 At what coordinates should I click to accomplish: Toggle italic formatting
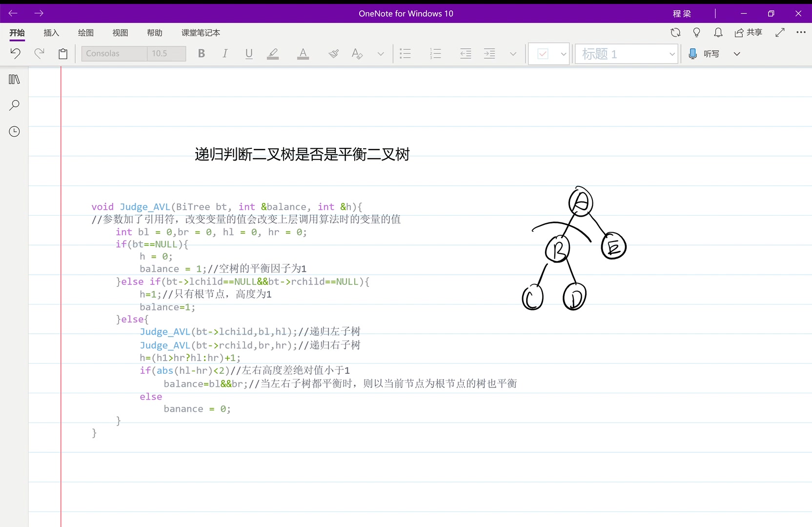pos(225,54)
